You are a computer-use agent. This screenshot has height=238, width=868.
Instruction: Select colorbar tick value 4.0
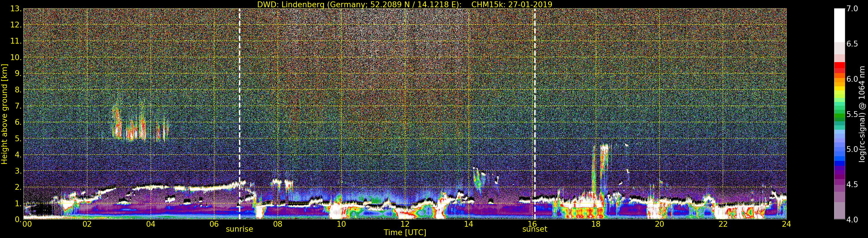(852, 220)
